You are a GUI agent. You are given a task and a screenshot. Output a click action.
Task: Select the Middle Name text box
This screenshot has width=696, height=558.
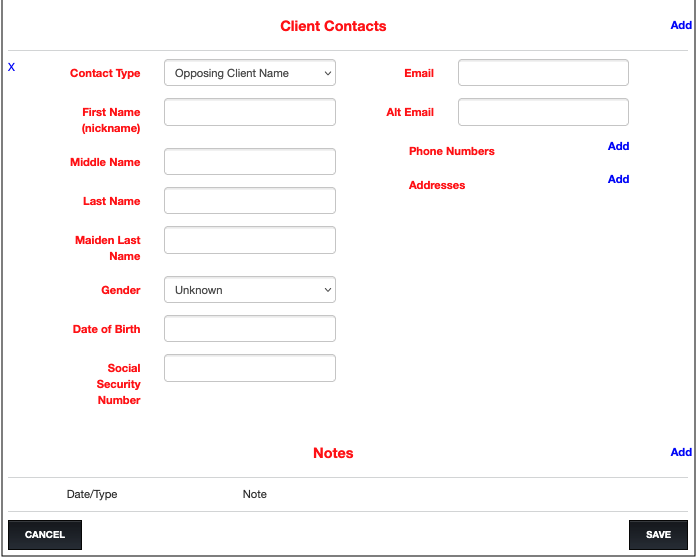249,162
